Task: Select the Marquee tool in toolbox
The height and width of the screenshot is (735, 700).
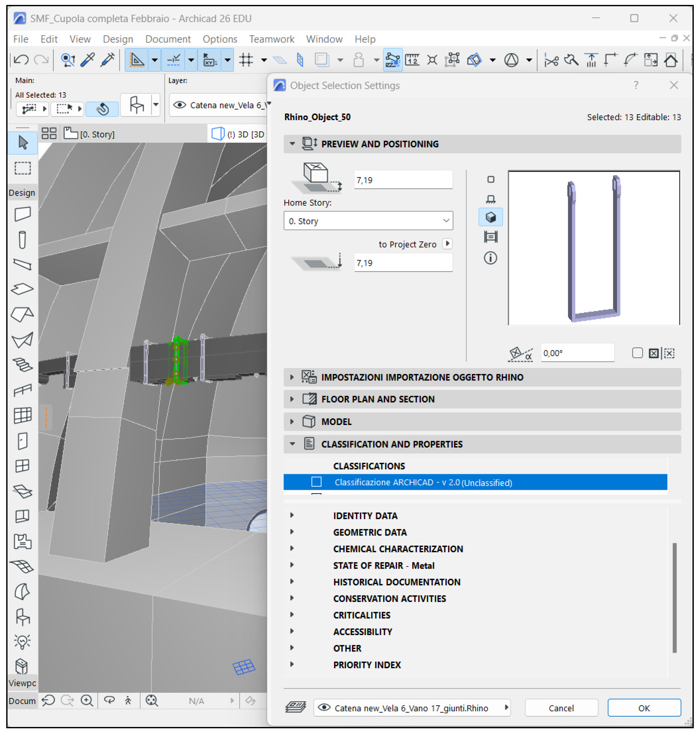Action: pyautogui.click(x=23, y=168)
